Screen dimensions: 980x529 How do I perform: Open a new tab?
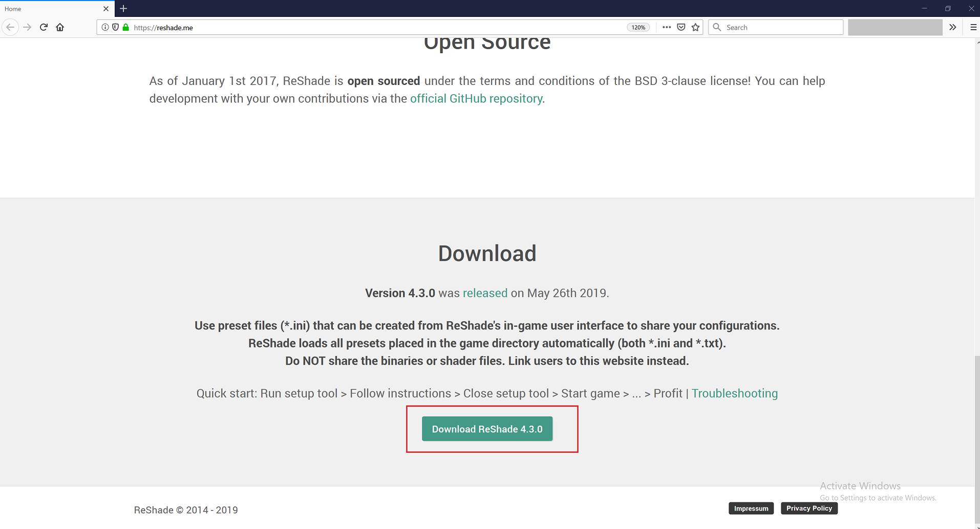coord(123,9)
